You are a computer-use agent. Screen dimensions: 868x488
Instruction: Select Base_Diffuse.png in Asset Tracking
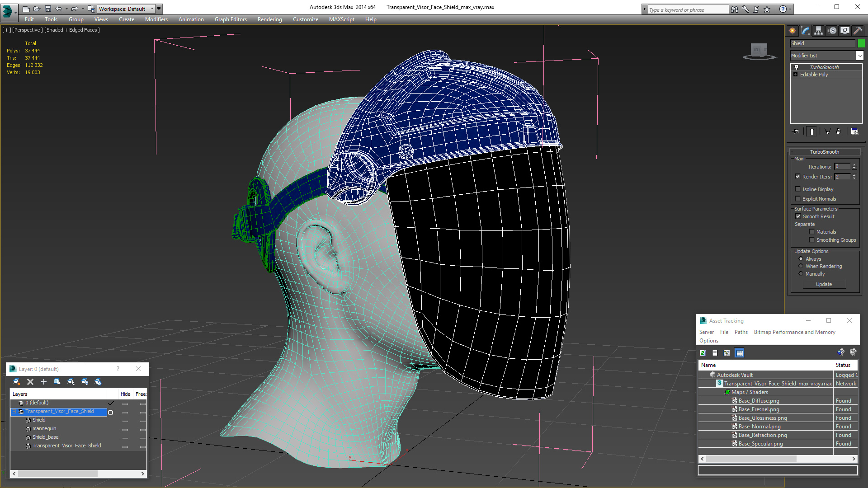point(759,401)
